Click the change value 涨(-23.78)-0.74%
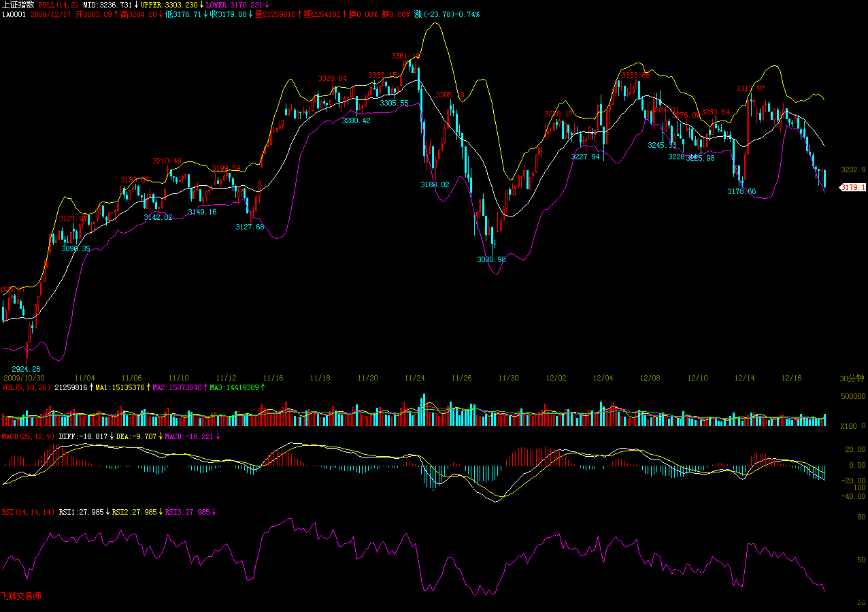868x612 pixels. pos(447,14)
